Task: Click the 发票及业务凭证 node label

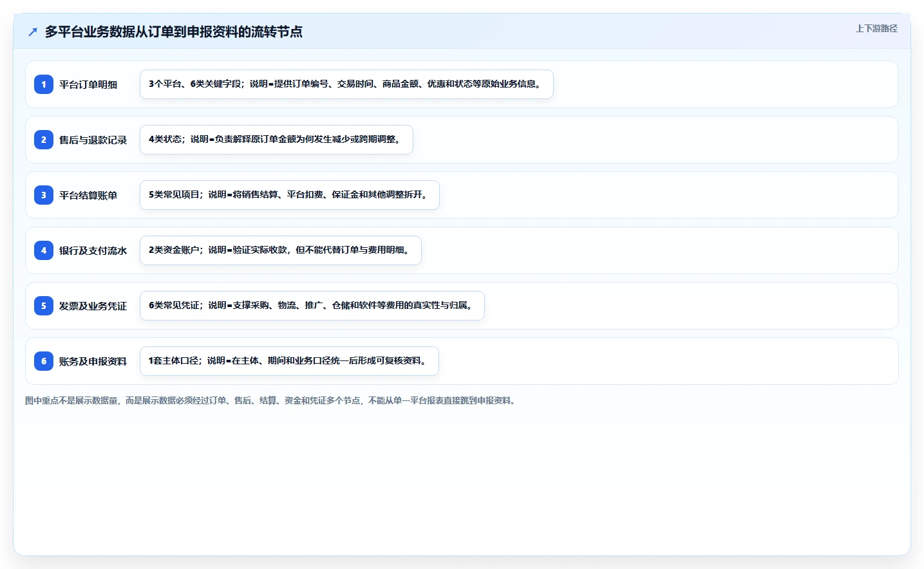Action: (93, 306)
